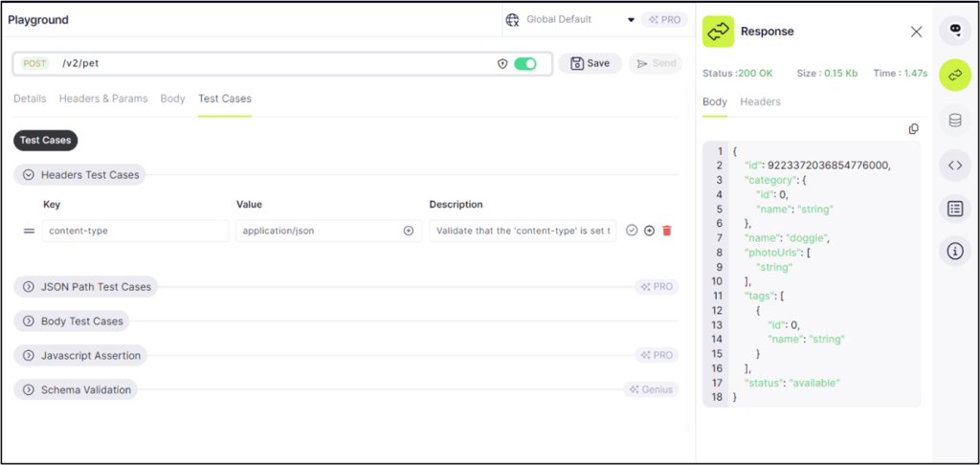Open the database icon in right sidebar
The image size is (980, 465).
pos(954,121)
